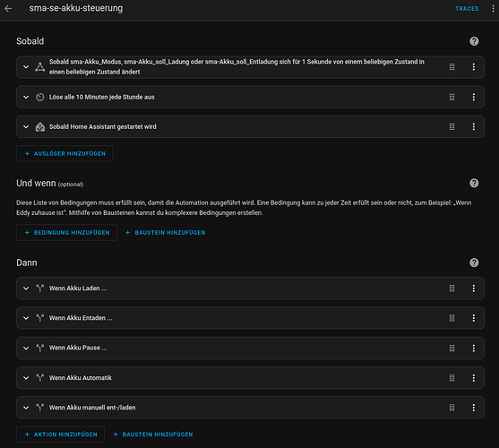Viewport: 499px width, 448px height.
Task: Open the help icon next to Sobald
Action: [x=474, y=41]
